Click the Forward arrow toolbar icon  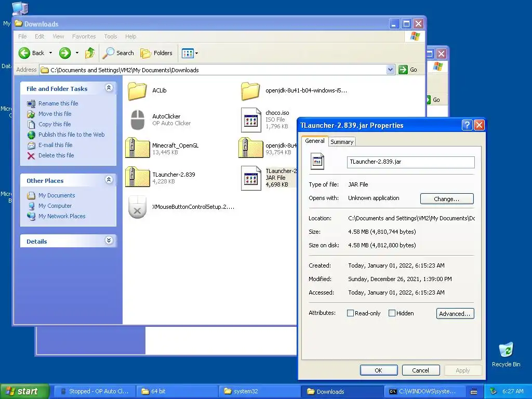tap(65, 53)
